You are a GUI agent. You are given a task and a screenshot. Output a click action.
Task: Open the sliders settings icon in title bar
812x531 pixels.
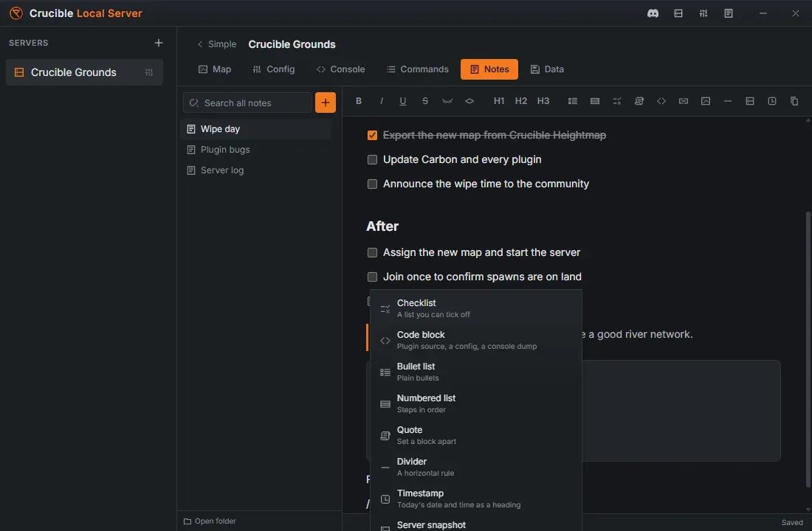pyautogui.click(x=703, y=13)
